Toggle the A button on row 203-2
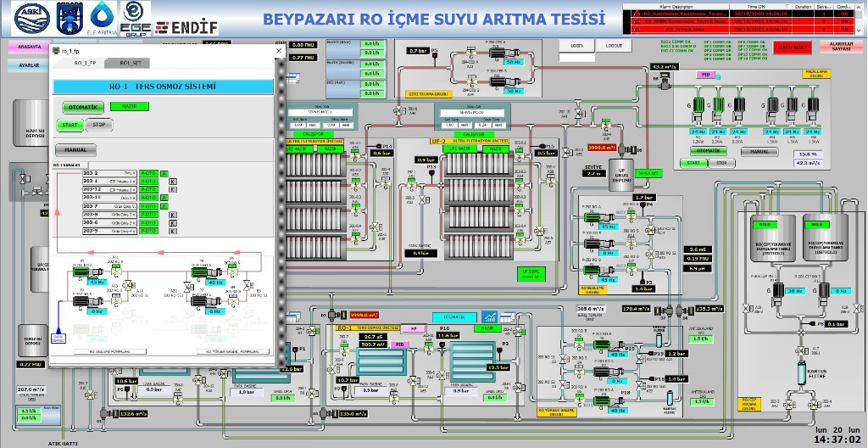This screenshot has height=448, width=868. pos(164,174)
